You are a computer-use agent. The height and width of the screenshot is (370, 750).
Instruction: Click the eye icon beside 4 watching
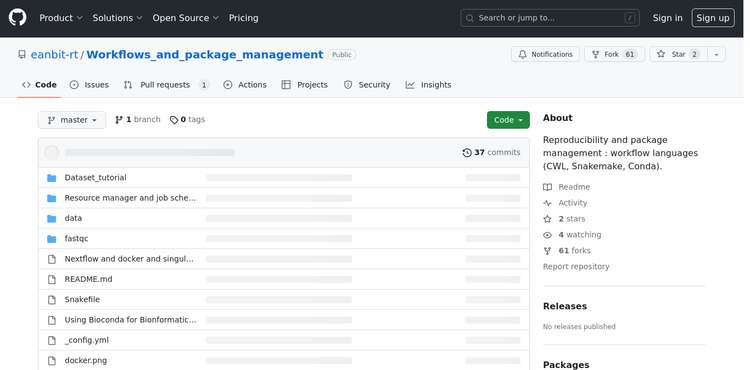[548, 235]
